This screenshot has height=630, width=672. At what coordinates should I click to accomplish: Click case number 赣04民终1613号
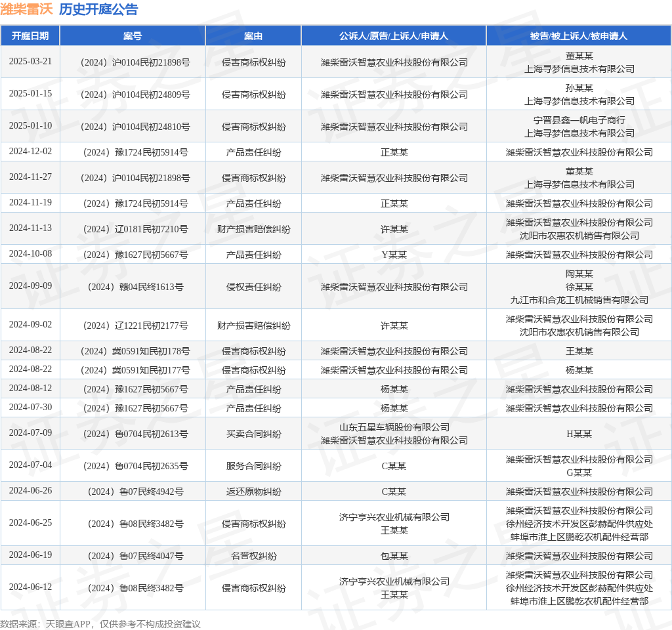click(135, 287)
